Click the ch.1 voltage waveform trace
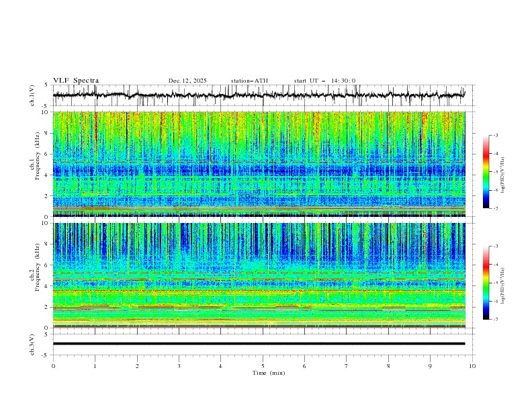This screenshot has width=532, height=411. 259,95
